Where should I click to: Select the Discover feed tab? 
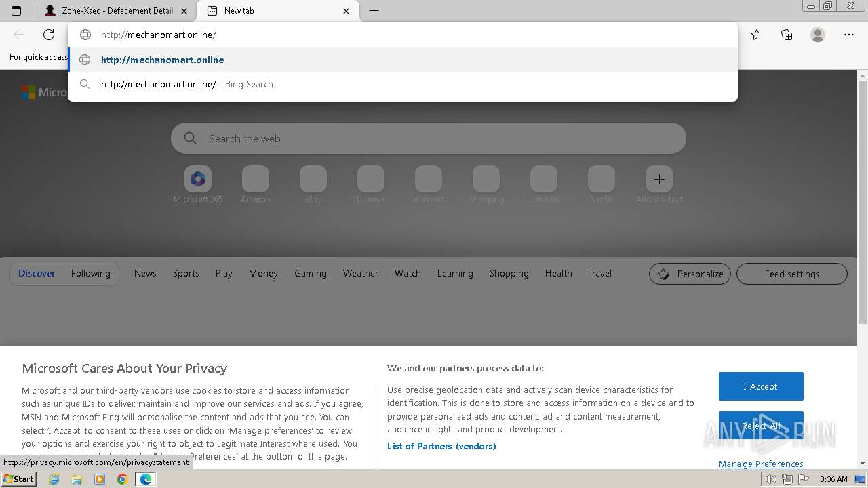pos(37,273)
